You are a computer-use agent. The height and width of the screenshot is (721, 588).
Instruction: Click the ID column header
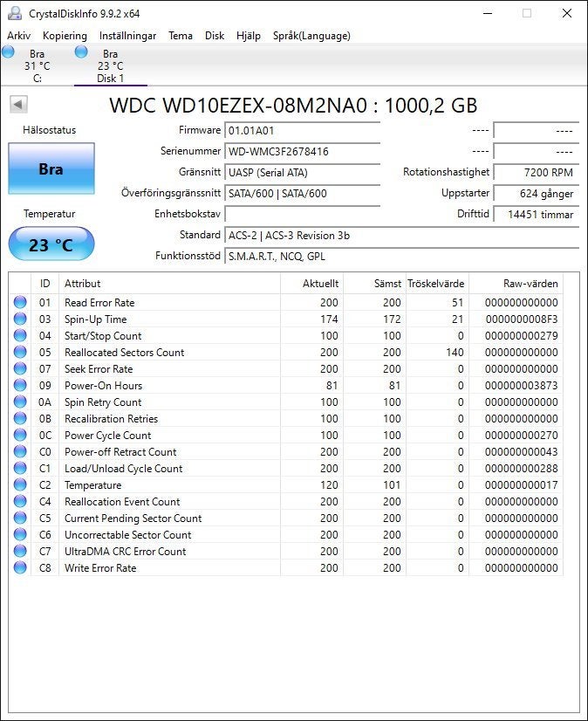(45, 283)
